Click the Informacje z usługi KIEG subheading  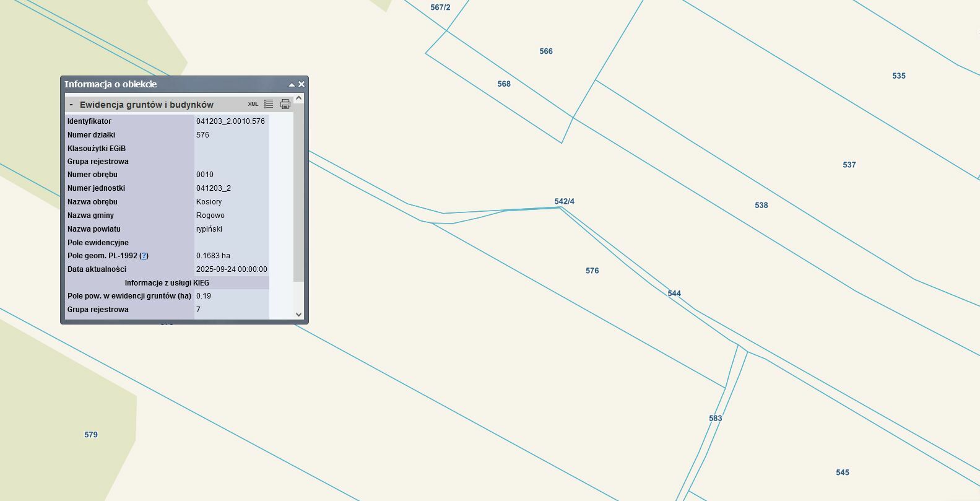(x=167, y=283)
